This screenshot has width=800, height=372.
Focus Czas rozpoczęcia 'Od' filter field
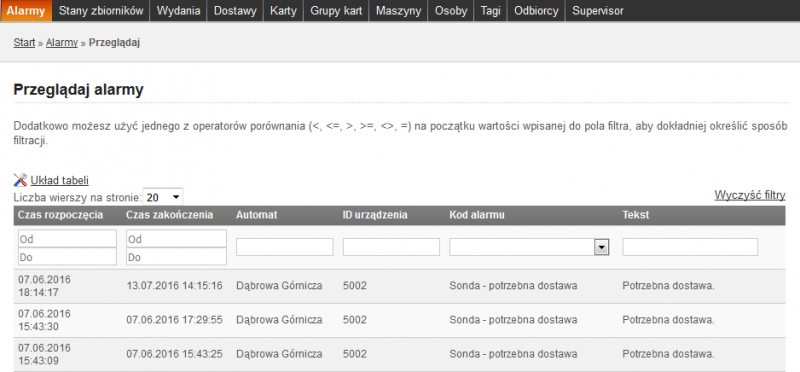(67, 239)
